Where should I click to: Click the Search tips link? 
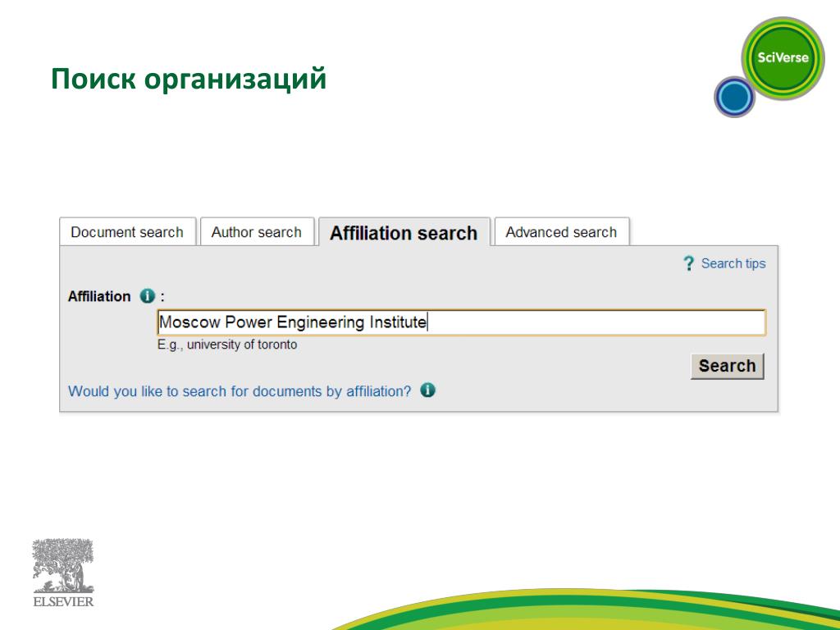733,263
